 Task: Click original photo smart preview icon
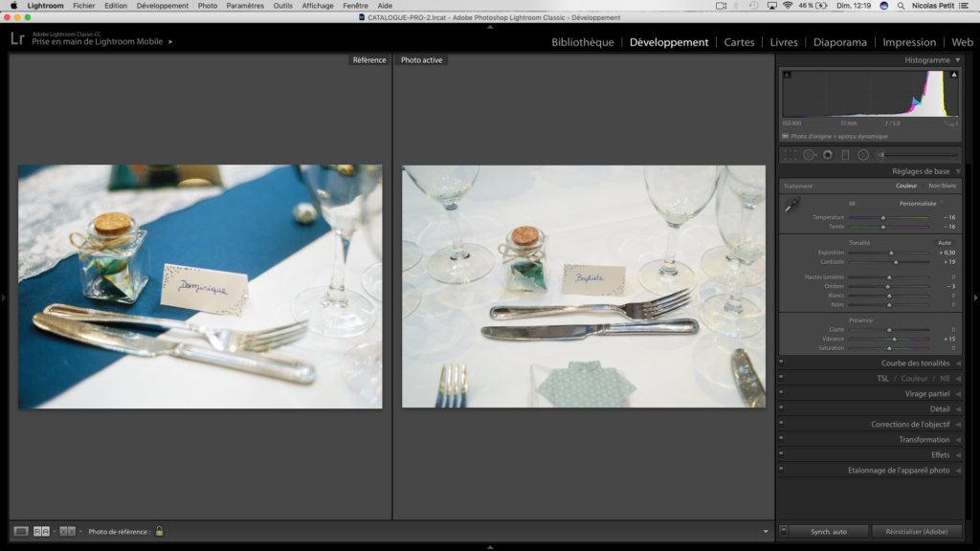[785, 136]
